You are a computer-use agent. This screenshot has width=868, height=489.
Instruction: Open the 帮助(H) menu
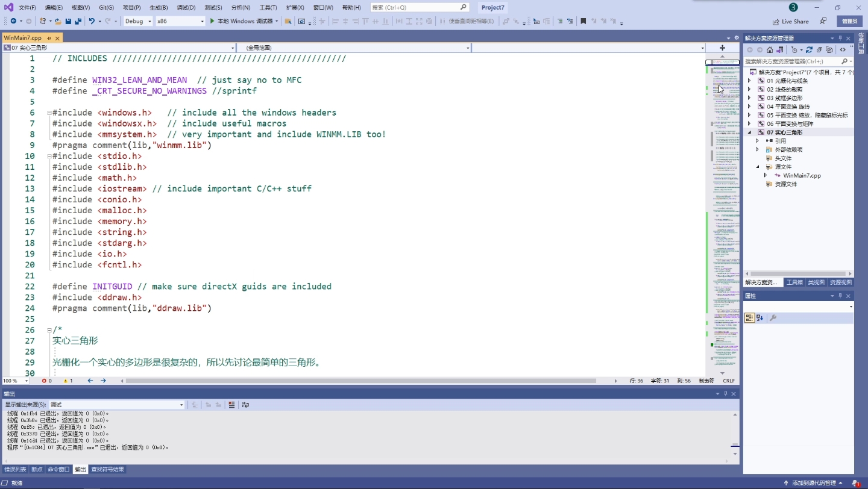point(351,8)
